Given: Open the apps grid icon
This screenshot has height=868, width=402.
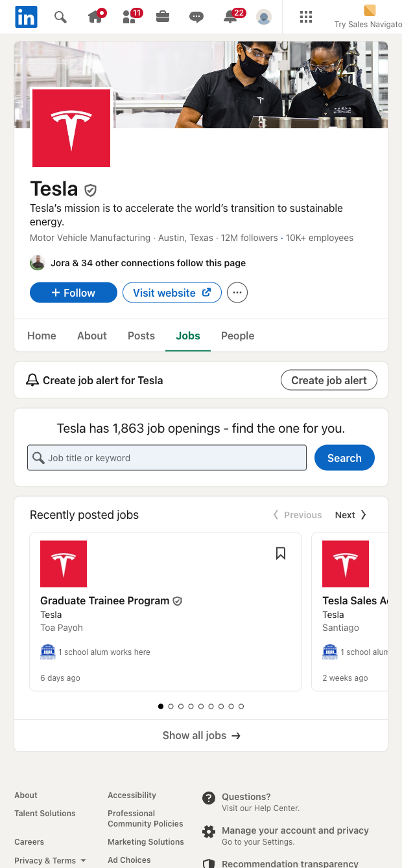Looking at the screenshot, I should 307,17.
